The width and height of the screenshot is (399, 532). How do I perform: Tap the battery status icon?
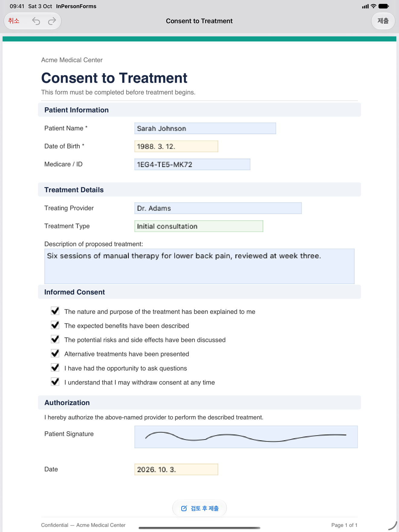pos(384,6)
